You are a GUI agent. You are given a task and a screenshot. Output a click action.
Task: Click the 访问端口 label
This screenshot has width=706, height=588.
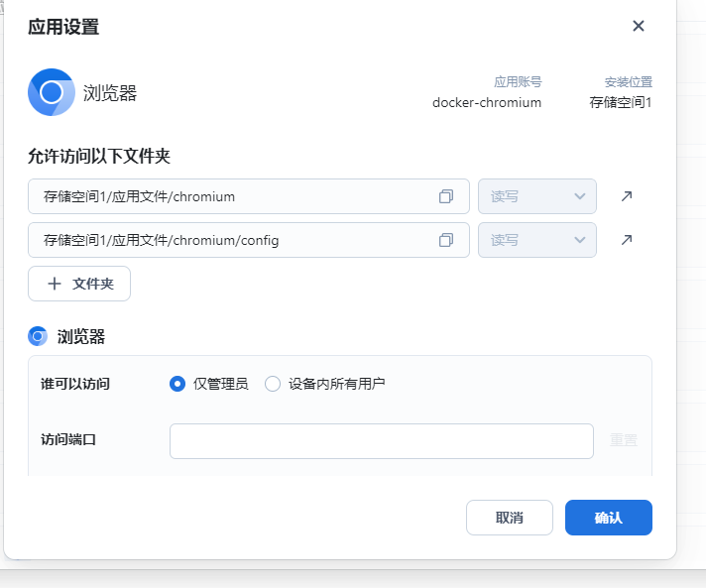tap(68, 440)
